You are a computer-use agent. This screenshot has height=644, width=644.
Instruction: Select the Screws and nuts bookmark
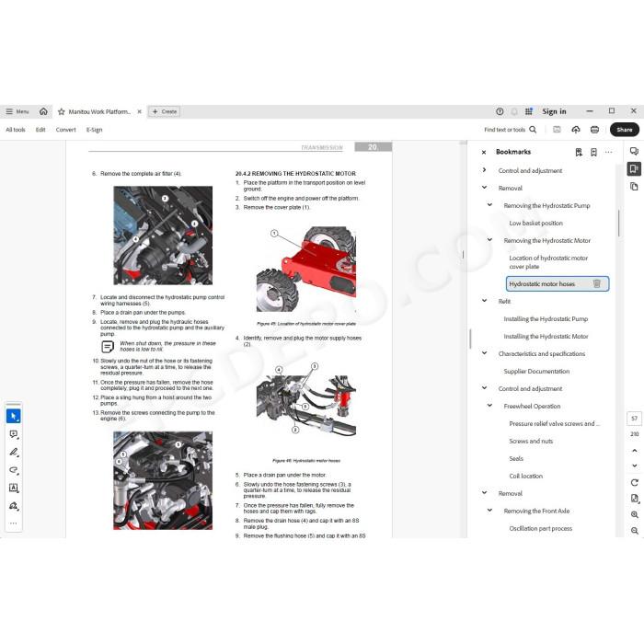tap(531, 441)
